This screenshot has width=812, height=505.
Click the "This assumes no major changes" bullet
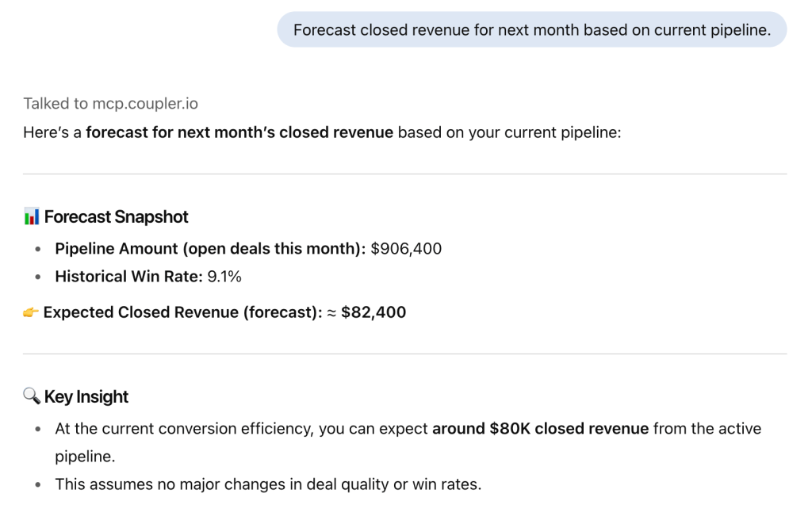[x=268, y=484]
